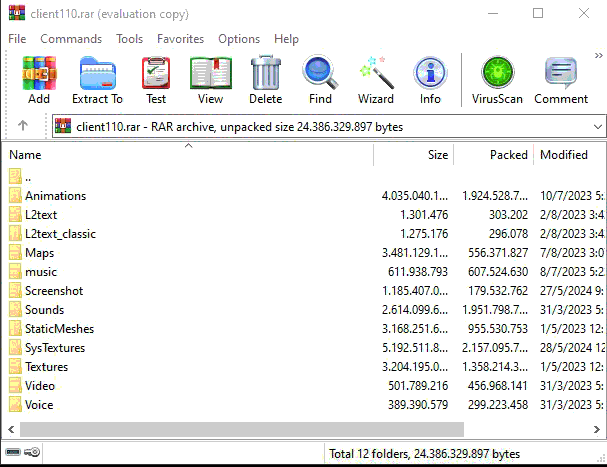Show archive Info

[x=430, y=79]
